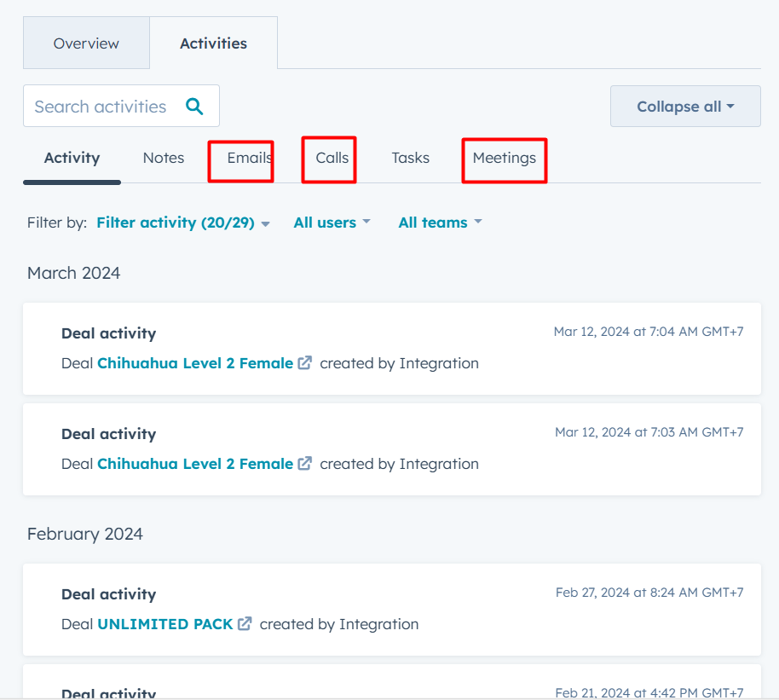View the Meetings tab
The height and width of the screenshot is (700, 779).
pos(504,158)
